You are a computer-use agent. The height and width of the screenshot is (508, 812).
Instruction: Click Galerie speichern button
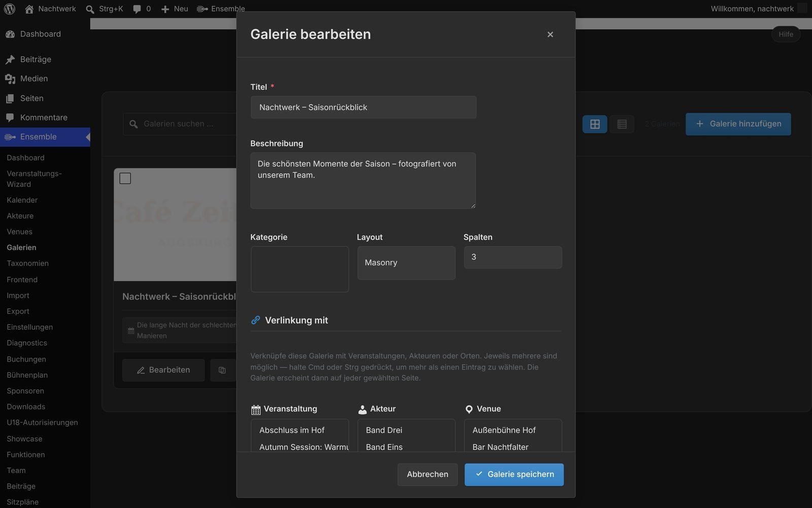tap(514, 474)
